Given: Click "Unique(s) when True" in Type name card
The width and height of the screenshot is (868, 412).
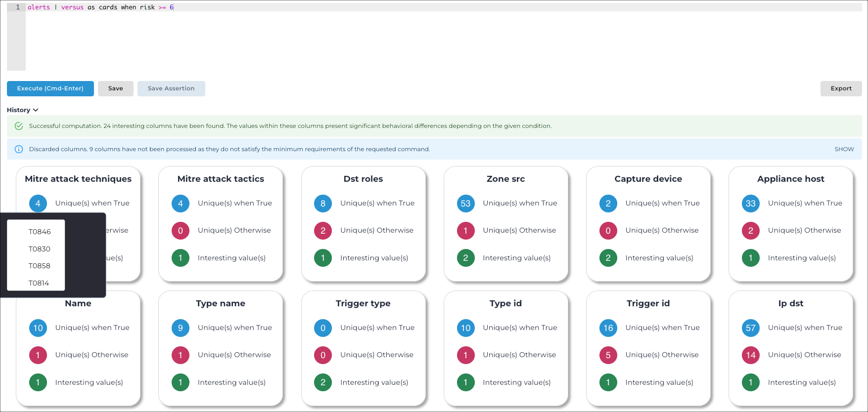Looking at the screenshot, I should pos(235,328).
